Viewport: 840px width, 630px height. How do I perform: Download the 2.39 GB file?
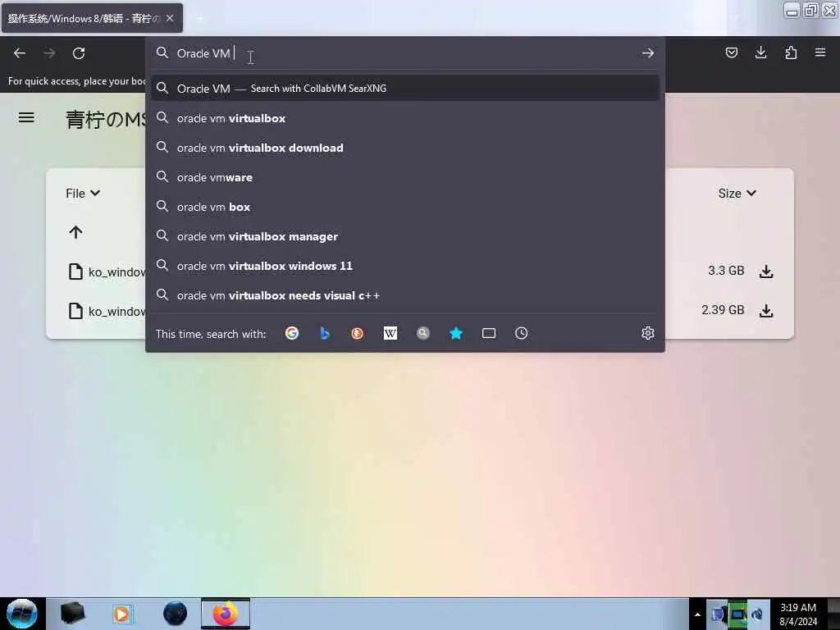[766, 311]
